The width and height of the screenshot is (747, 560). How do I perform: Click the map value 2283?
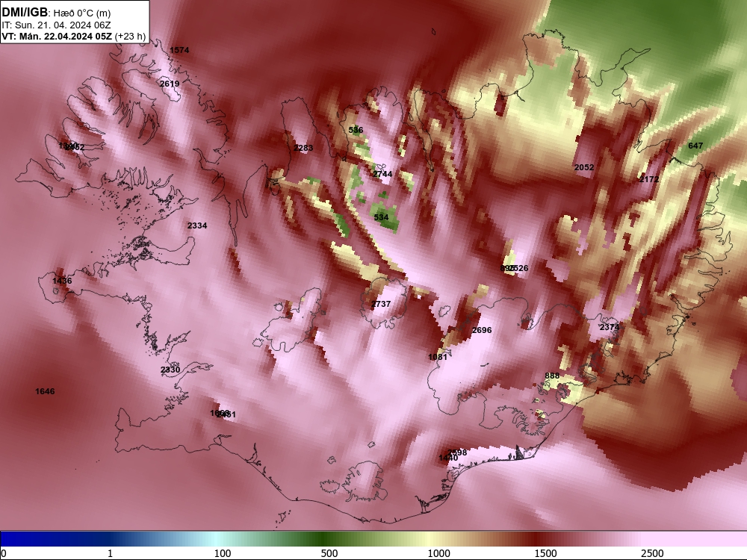303,148
